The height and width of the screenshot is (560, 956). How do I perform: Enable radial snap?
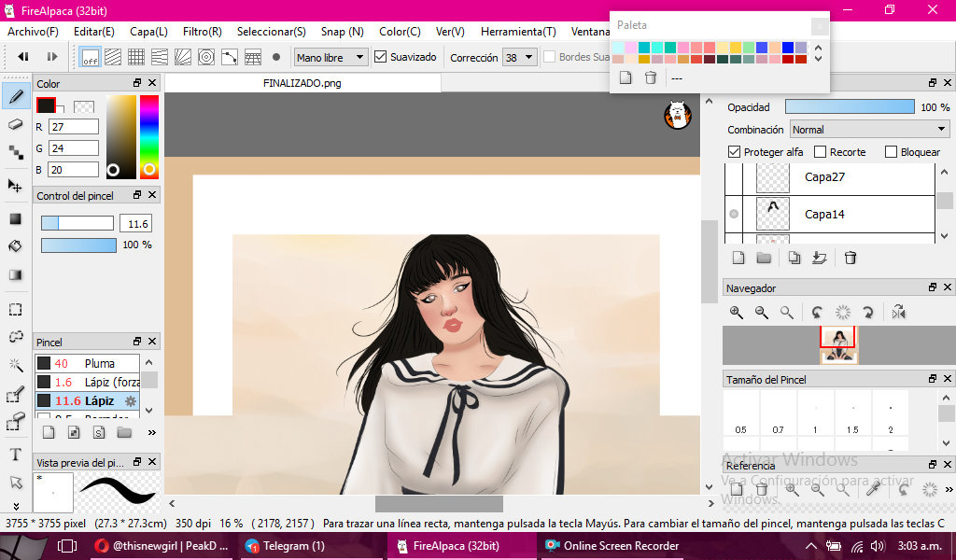tap(183, 57)
